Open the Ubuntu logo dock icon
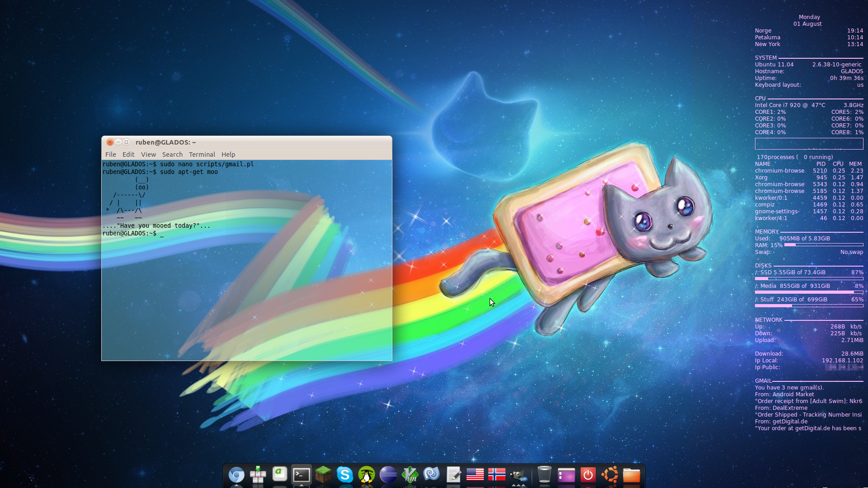Viewport: 868px width, 488px height. (610, 475)
